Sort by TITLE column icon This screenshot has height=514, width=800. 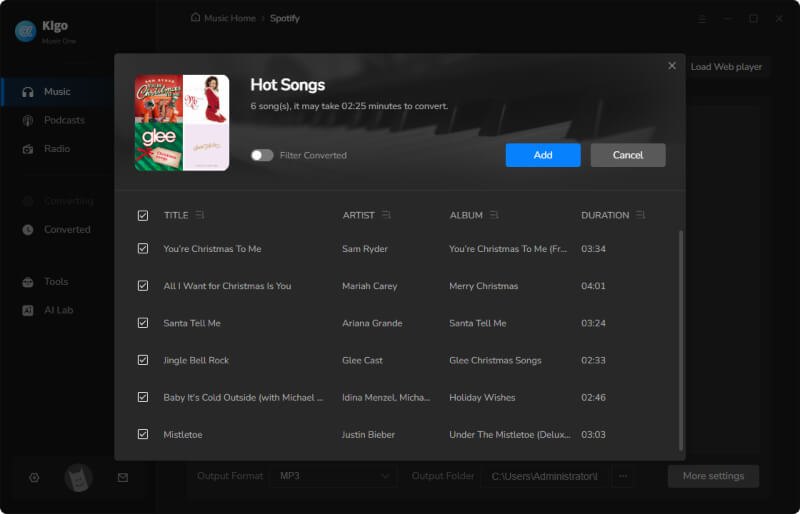coord(199,215)
